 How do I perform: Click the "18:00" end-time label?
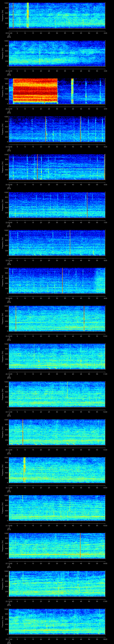pyautogui.click(x=105, y=639)
